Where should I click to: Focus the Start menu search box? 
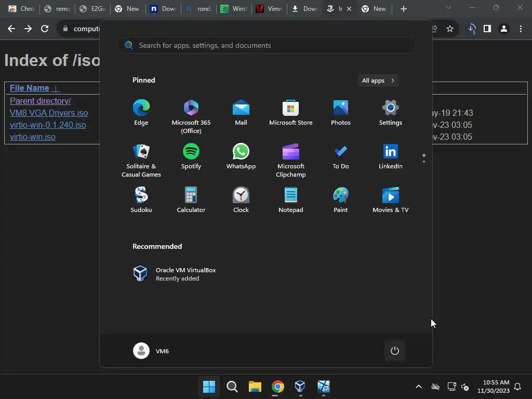(x=265, y=45)
